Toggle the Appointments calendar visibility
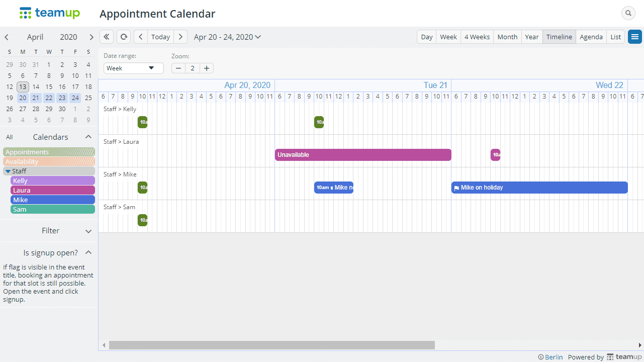The width and height of the screenshot is (644, 362). [x=49, y=152]
